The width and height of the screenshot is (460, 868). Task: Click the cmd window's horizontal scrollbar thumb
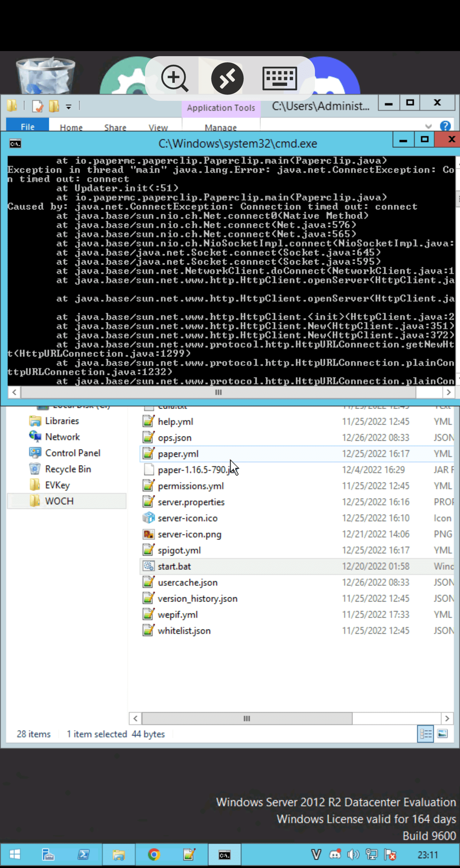click(x=218, y=392)
